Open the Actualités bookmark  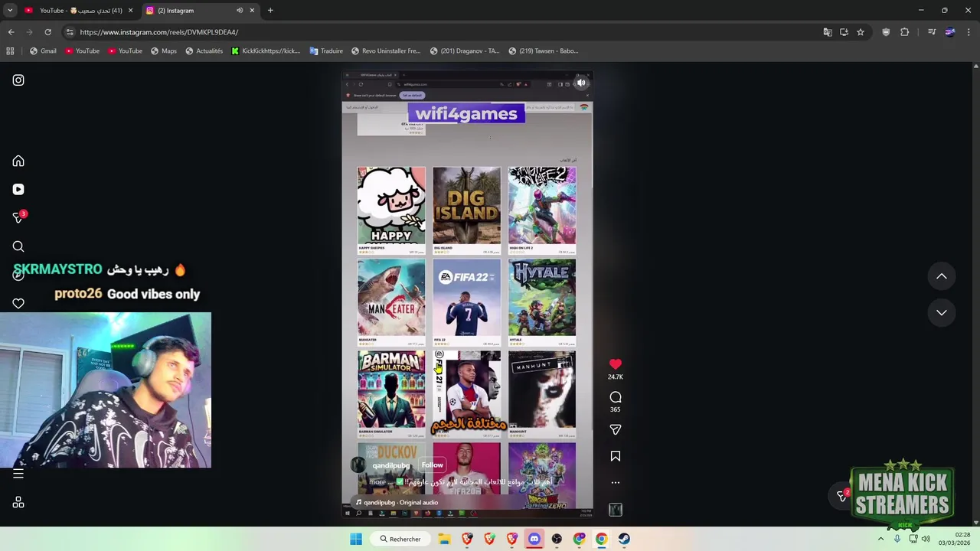[204, 51]
